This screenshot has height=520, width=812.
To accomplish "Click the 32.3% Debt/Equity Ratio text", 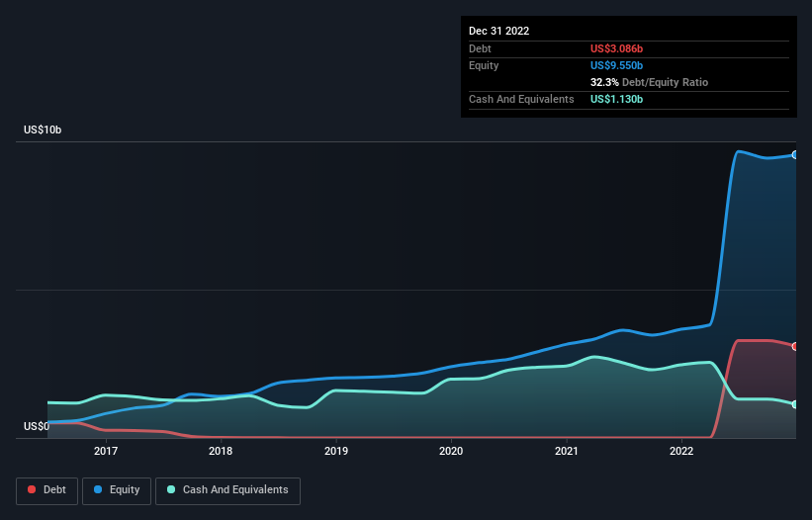I will (x=649, y=82).
